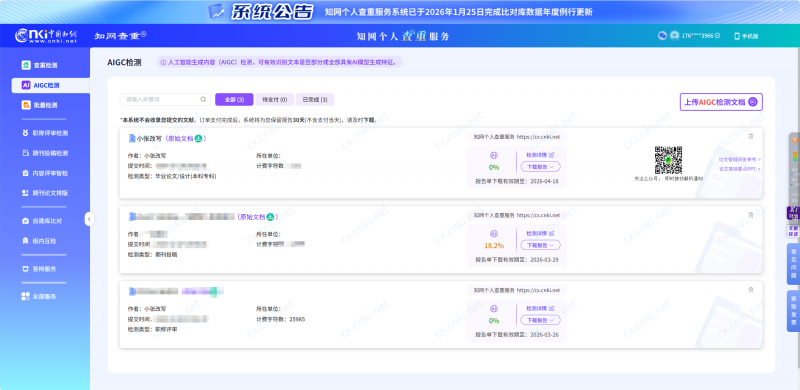Go to 职称评审检测 section
Viewport: 800px width, 390px height.
coord(44,133)
